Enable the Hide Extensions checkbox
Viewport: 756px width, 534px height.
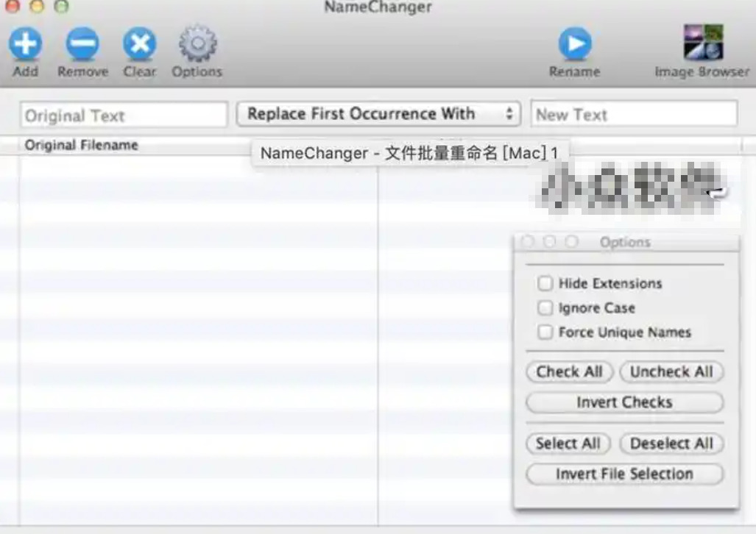545,283
